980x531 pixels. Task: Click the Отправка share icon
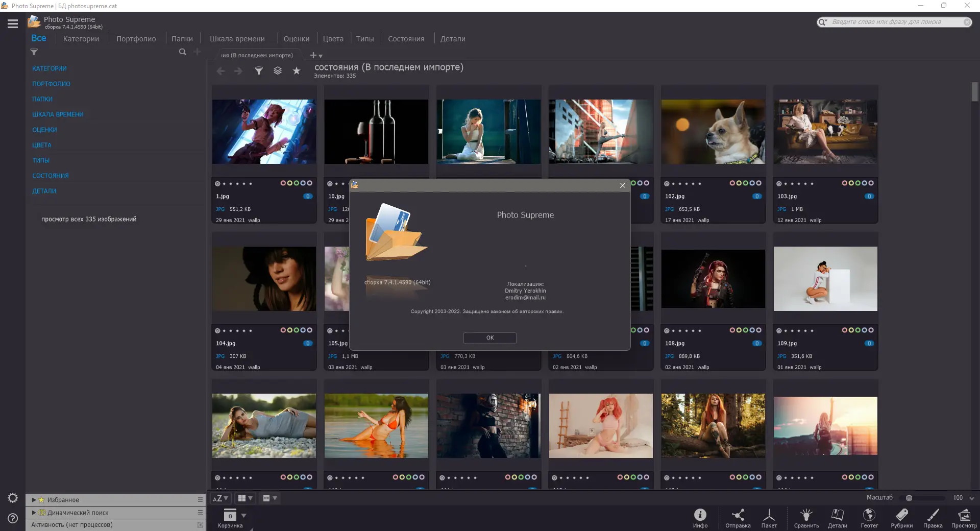coord(738,518)
